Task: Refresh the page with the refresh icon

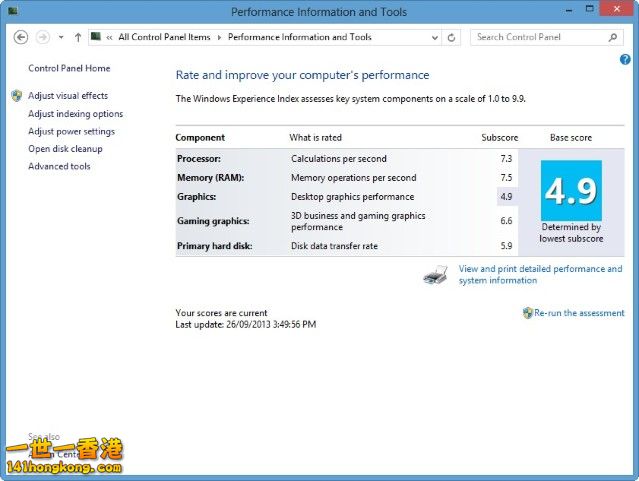Action: tap(451, 38)
